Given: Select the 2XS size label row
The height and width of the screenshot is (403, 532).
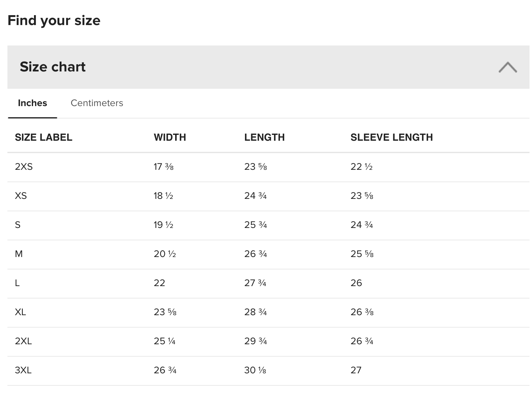Looking at the screenshot, I should click(x=24, y=167).
